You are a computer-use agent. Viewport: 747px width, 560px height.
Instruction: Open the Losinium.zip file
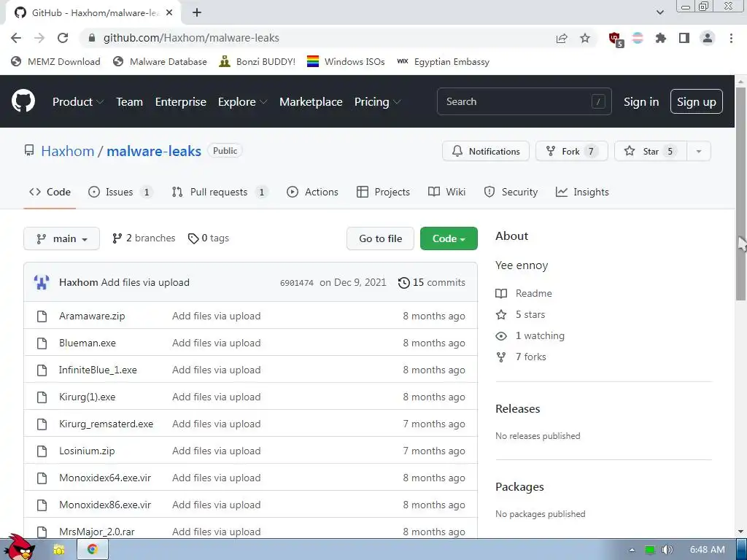(87, 451)
